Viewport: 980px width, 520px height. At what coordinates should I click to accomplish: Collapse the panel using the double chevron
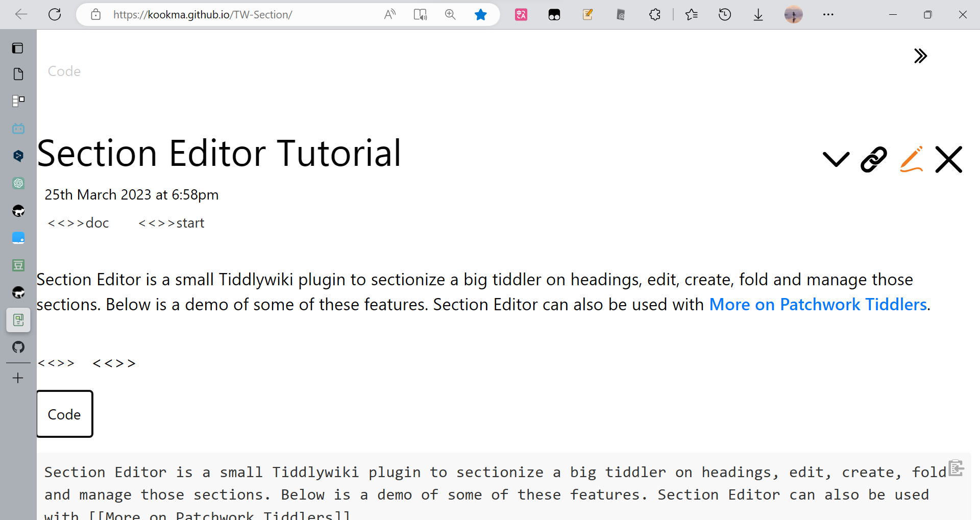point(921,56)
